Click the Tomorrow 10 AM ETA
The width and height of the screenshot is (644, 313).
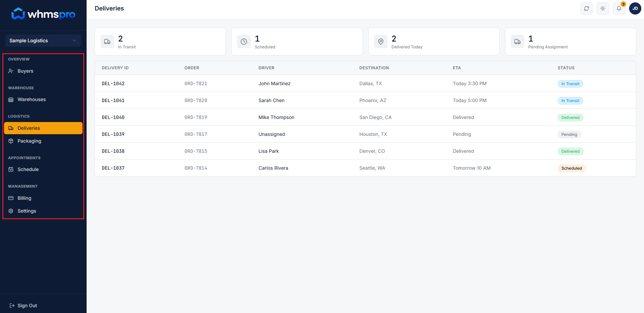tap(472, 168)
